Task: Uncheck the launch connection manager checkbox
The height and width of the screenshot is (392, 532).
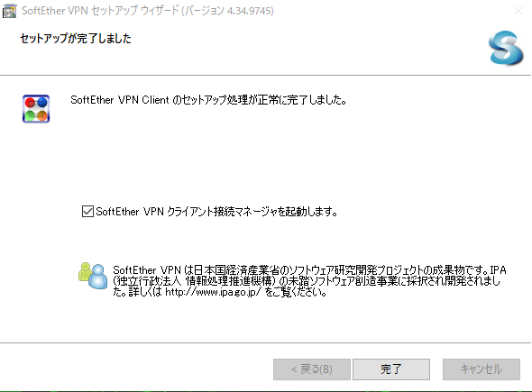Action: (x=87, y=212)
